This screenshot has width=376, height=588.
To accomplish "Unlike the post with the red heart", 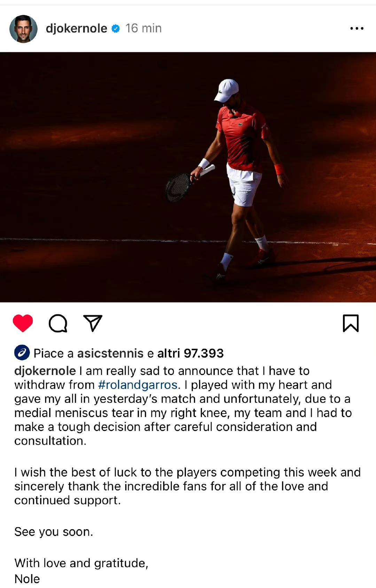I will coord(23,323).
